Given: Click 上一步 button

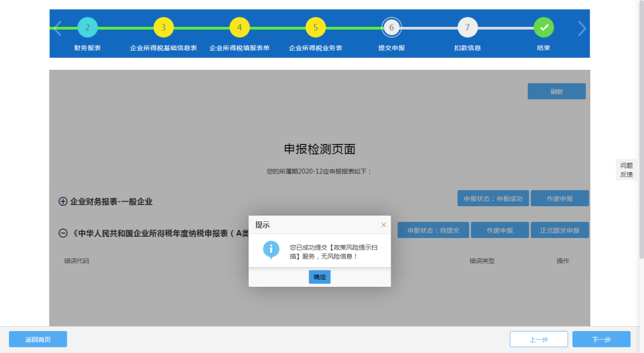Looking at the screenshot, I should (x=539, y=339).
